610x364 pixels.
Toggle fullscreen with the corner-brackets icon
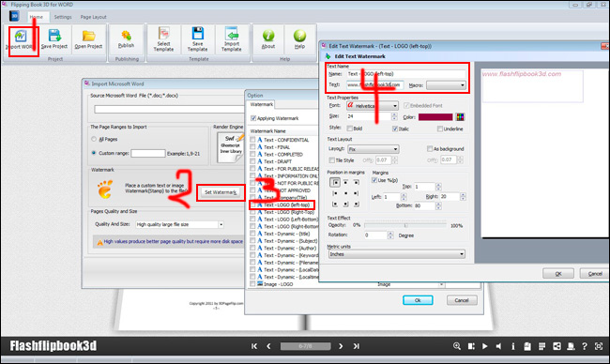[599, 346]
